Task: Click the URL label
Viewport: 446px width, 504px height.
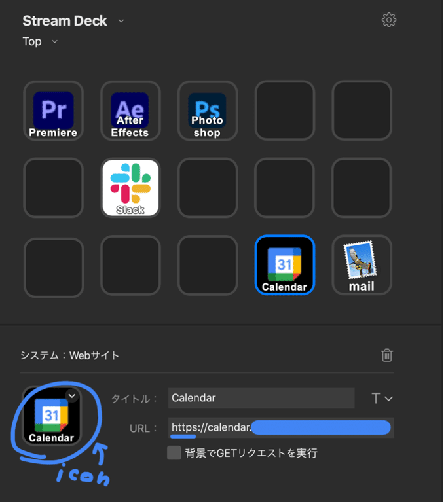Action: coord(143,430)
